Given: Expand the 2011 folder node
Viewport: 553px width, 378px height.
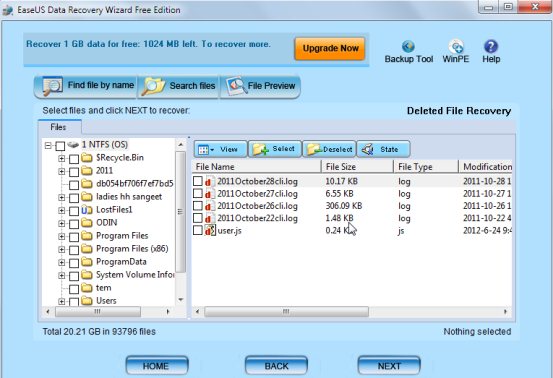Looking at the screenshot, I should coord(62,171).
